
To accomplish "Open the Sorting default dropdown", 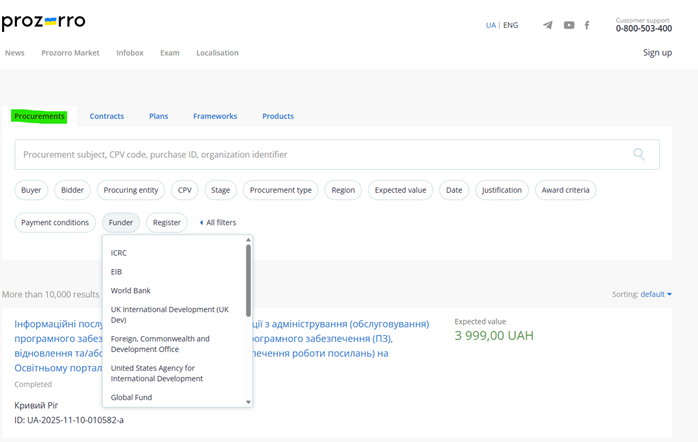I will click(x=655, y=294).
